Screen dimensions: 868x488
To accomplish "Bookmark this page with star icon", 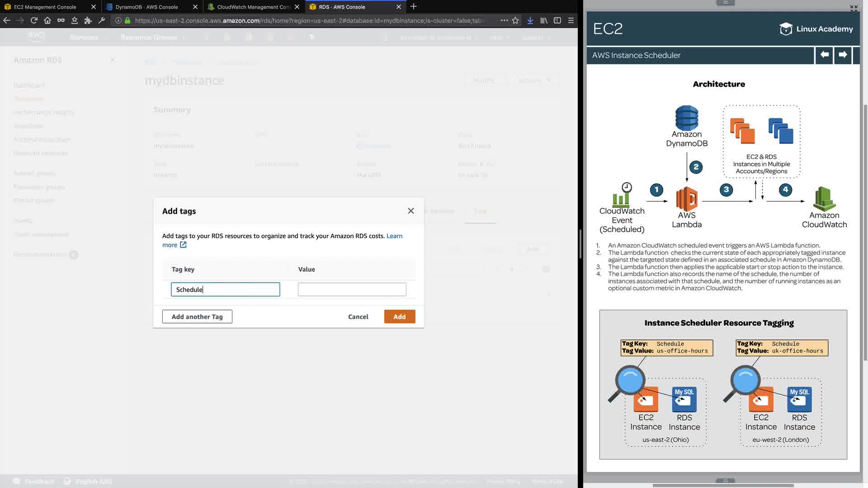I will click(x=515, y=20).
